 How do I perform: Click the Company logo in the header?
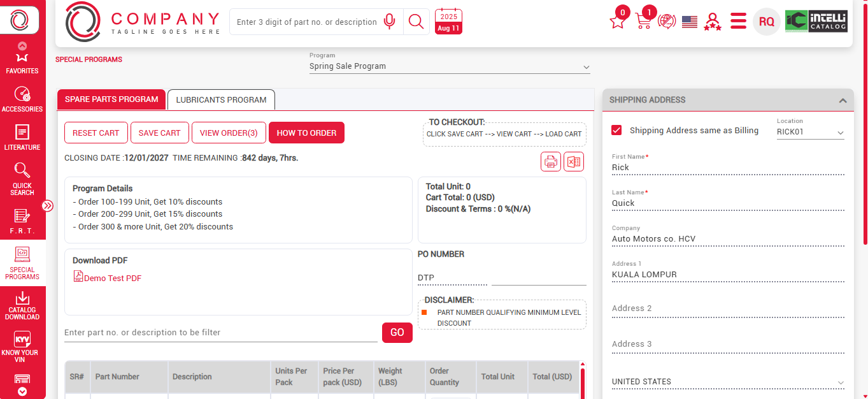(142, 22)
